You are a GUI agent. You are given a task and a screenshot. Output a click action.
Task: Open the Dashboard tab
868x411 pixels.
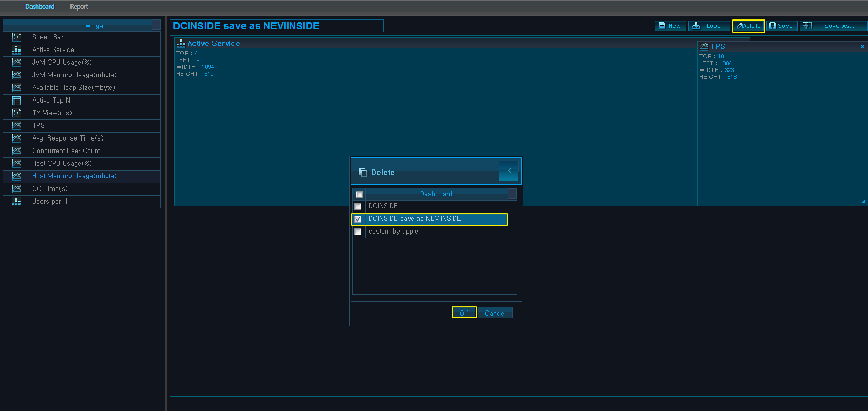tap(39, 7)
